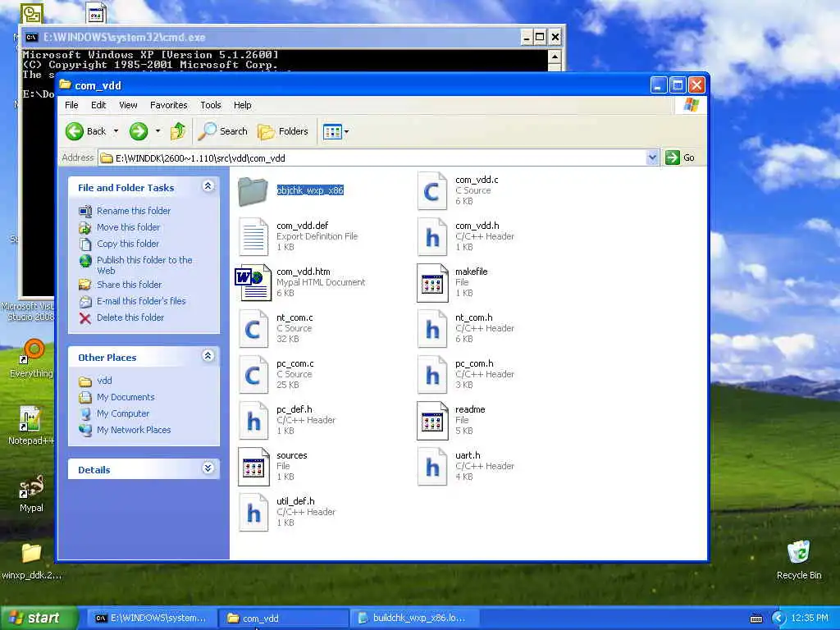
Task: Open the Search pane
Action: pos(223,131)
